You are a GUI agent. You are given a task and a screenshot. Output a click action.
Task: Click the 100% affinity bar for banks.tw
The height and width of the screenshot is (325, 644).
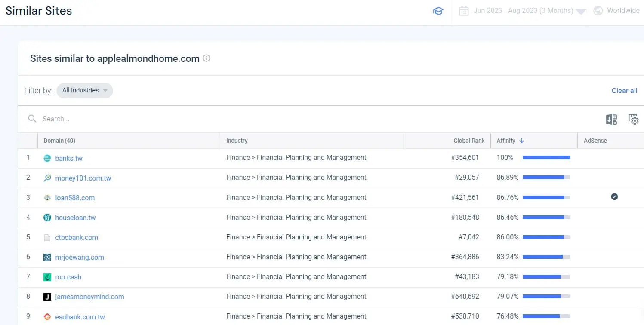click(x=546, y=158)
